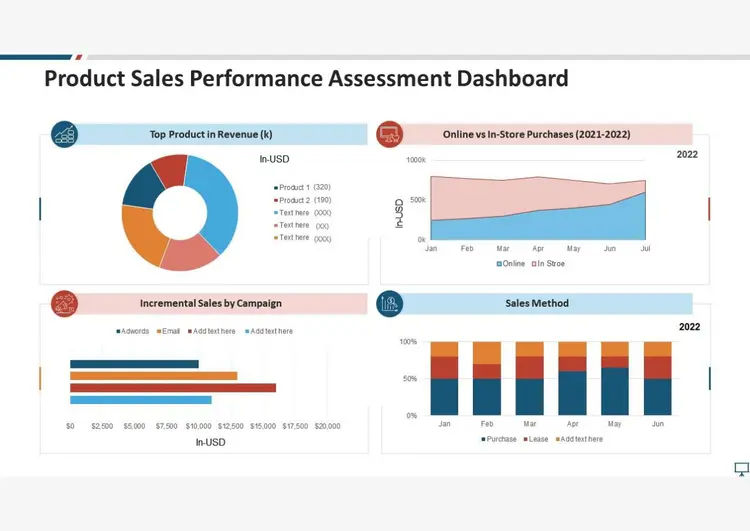Click the Online legend entry

(x=511, y=264)
